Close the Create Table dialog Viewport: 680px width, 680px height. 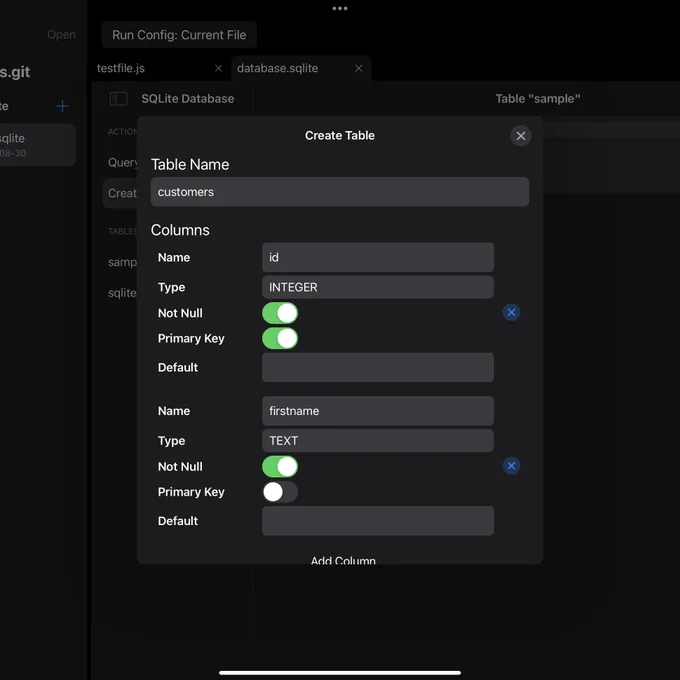520,136
